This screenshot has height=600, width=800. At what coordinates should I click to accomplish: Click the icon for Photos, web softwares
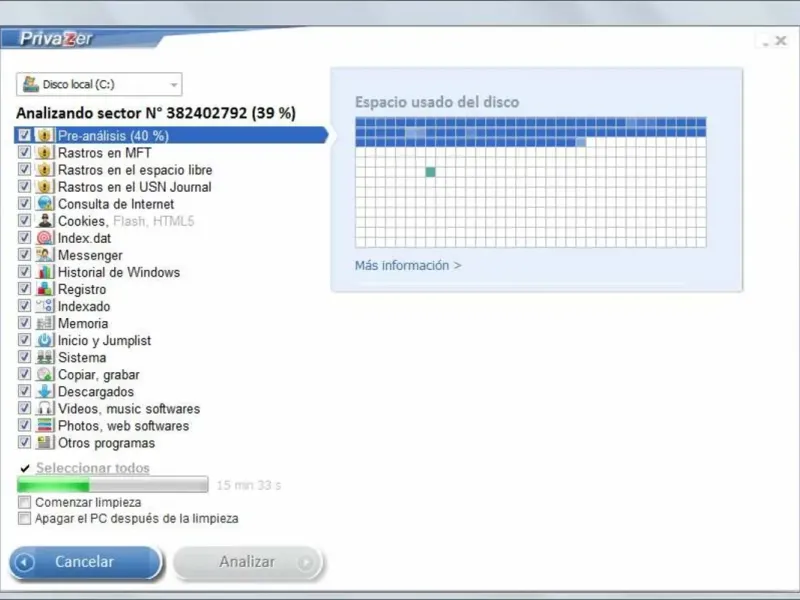coord(44,426)
